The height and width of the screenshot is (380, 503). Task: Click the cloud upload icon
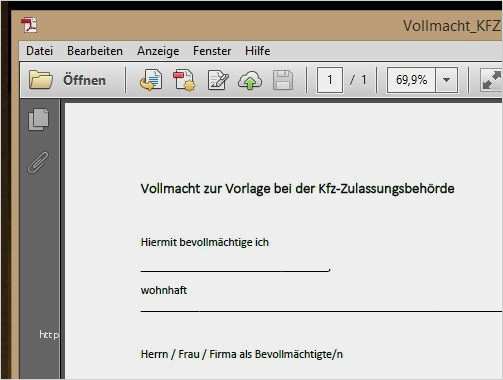pos(250,80)
